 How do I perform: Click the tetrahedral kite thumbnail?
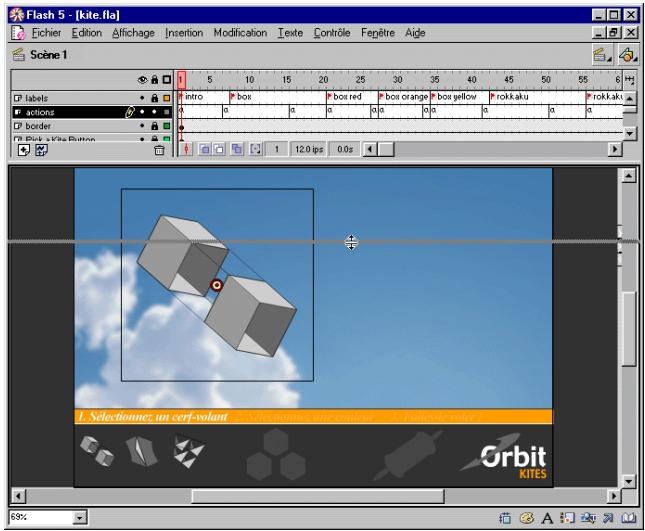[189, 451]
